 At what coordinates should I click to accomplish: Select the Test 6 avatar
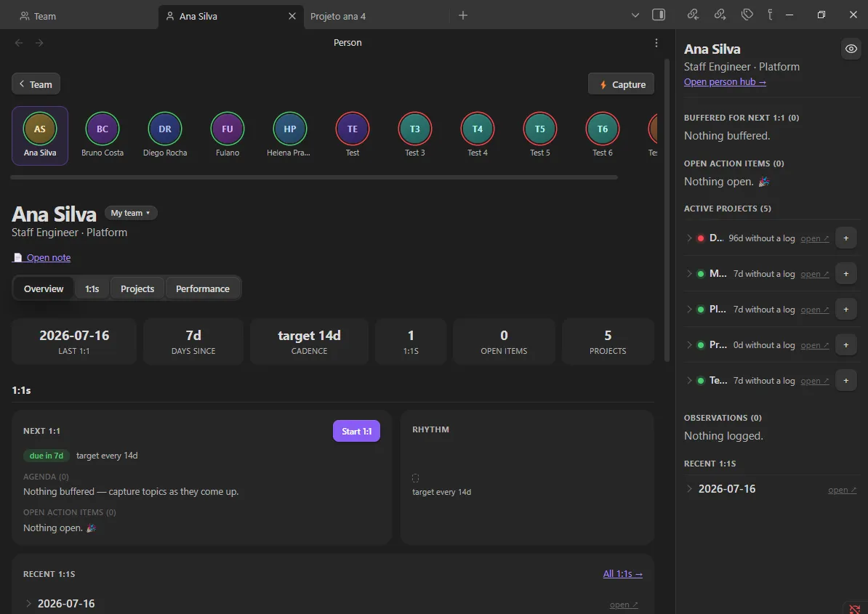(603, 129)
